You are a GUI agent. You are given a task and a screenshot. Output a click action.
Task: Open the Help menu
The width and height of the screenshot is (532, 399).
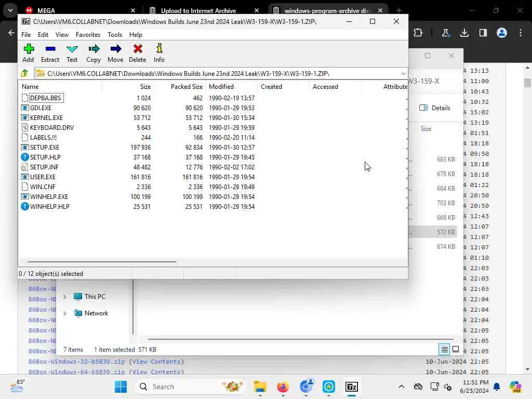point(136,35)
